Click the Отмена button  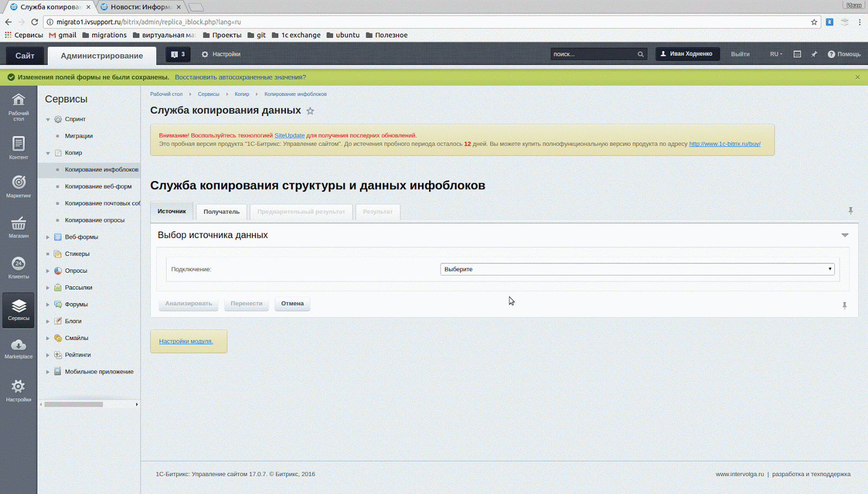[x=292, y=304]
